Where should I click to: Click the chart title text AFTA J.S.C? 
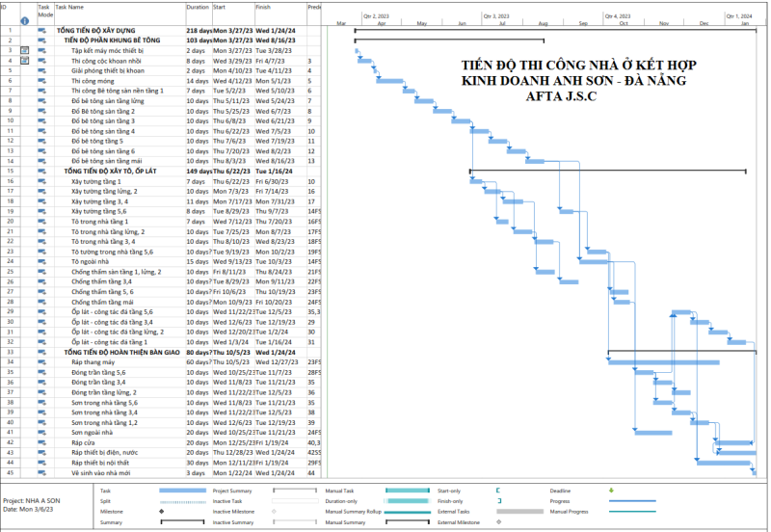click(561, 98)
